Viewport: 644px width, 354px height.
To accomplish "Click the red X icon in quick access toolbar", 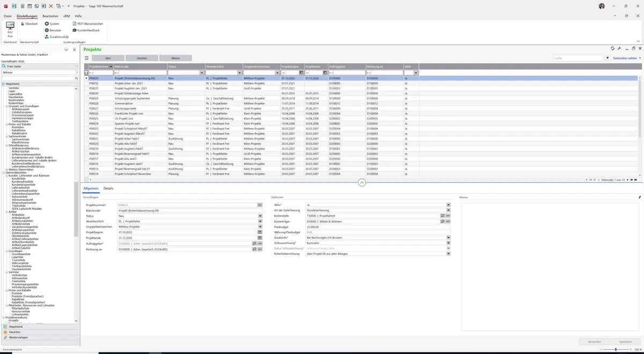I will tap(51, 6).
